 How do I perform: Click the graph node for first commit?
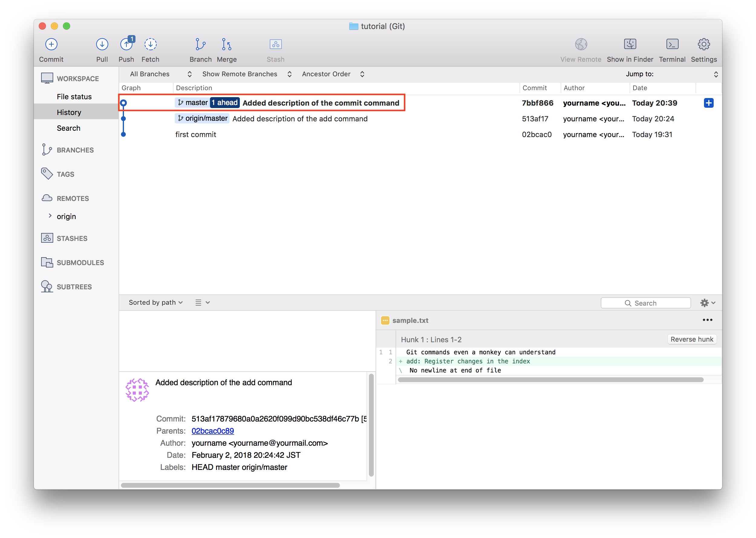point(123,134)
